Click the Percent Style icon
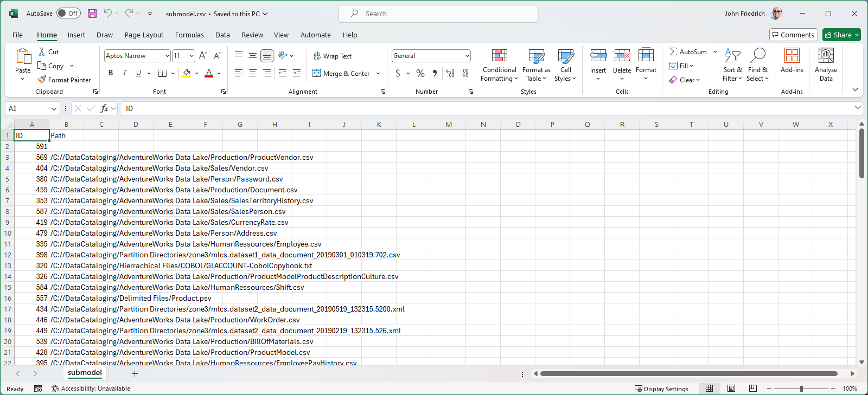 pyautogui.click(x=420, y=73)
